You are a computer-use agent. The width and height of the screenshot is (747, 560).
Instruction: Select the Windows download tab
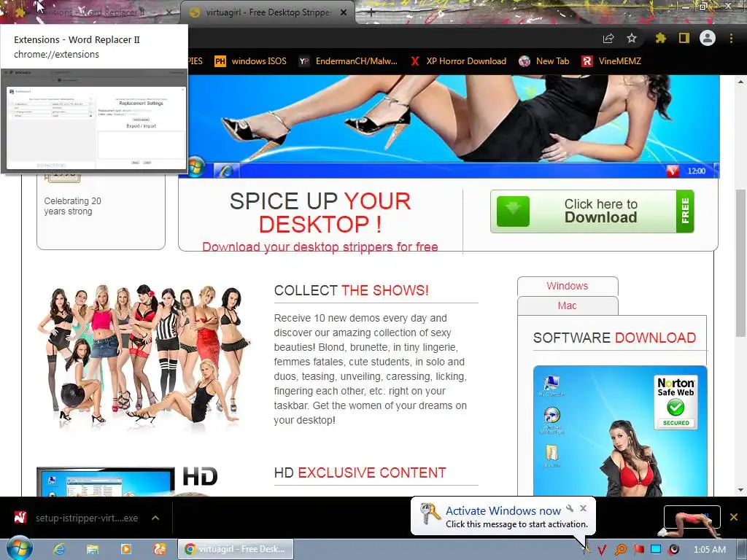point(568,286)
